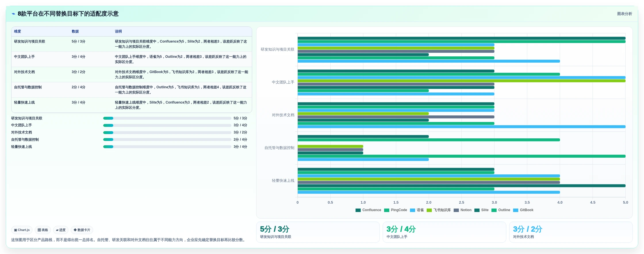644x254 pixels.
Task: Click the GitBook bar in 对外技术文档 chart group
Action: tap(461, 127)
